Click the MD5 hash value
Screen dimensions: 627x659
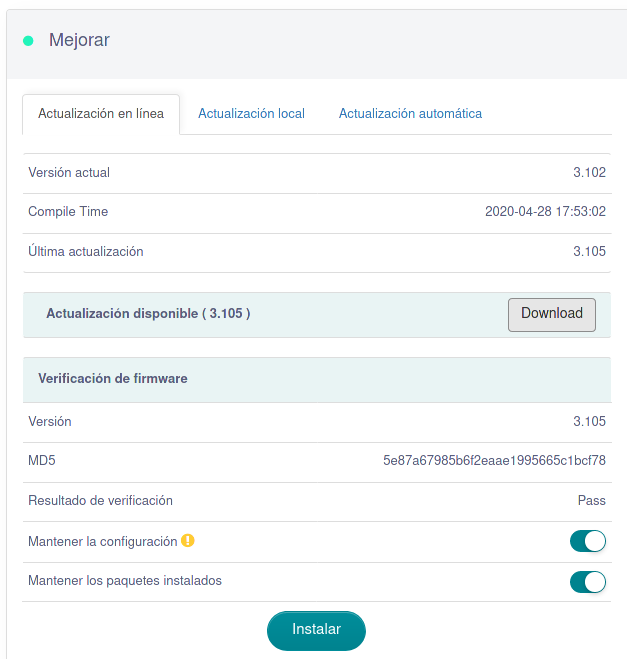tap(494, 461)
